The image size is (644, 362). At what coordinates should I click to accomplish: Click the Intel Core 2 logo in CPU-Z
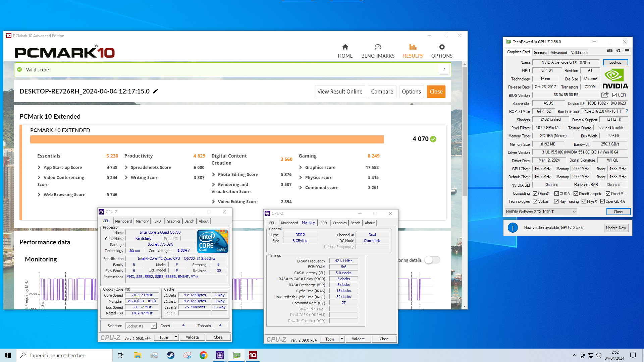[213, 241]
